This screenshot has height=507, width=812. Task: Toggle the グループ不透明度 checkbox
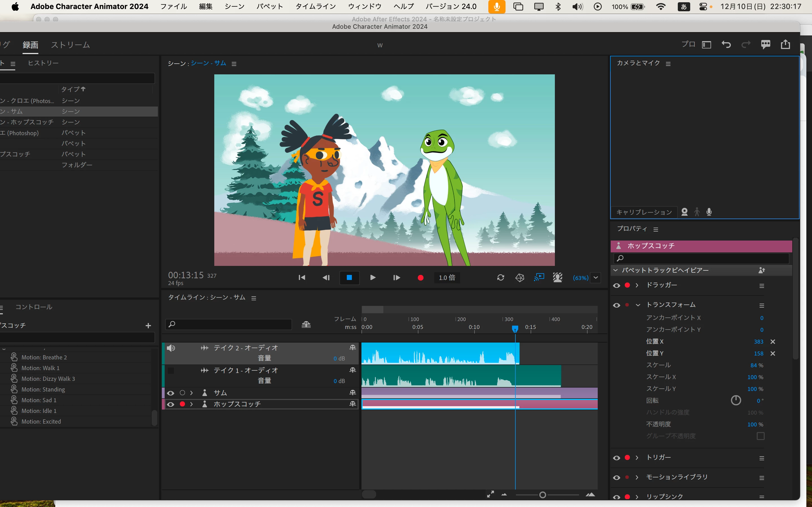pos(760,436)
